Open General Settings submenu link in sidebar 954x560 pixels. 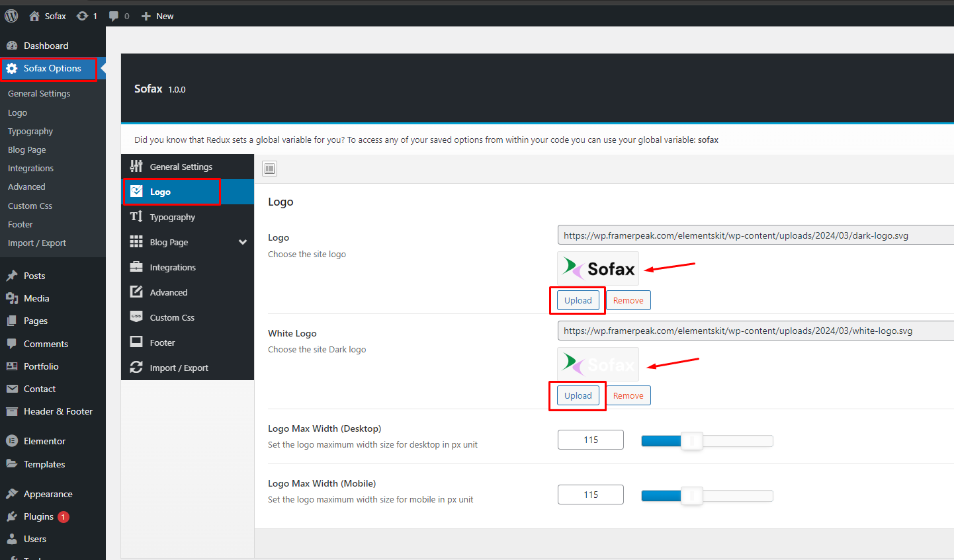click(x=39, y=93)
